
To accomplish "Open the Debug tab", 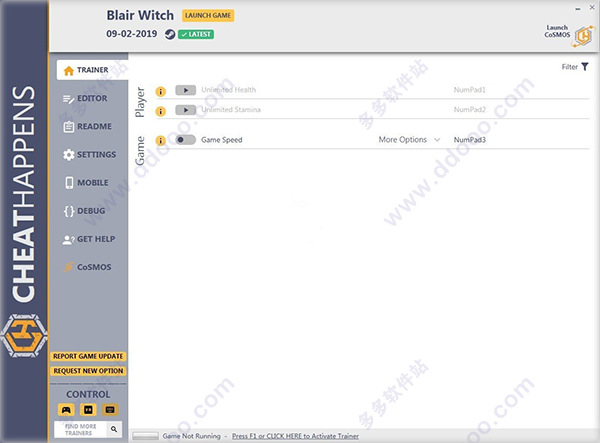I will [84, 211].
